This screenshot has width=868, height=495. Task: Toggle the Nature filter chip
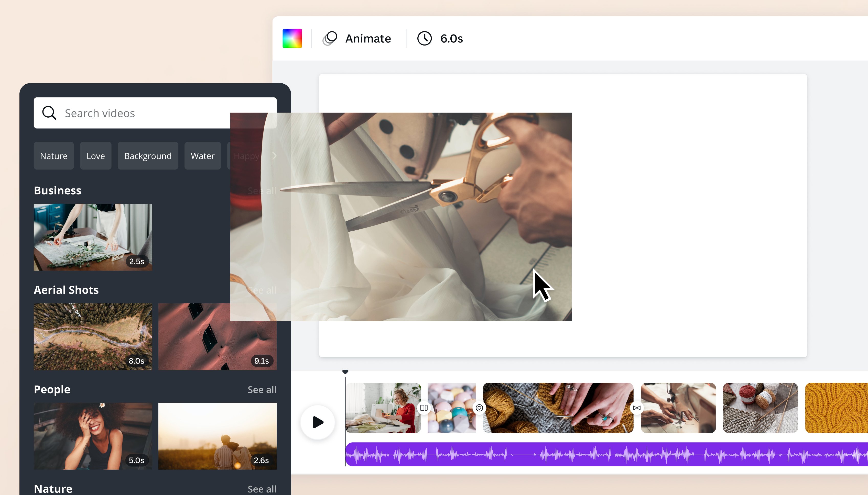[x=53, y=156]
